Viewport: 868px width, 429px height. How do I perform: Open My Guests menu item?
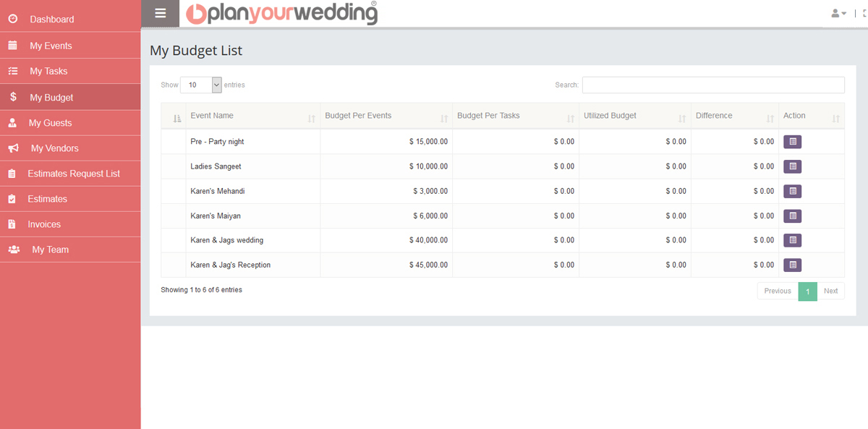[70, 123]
